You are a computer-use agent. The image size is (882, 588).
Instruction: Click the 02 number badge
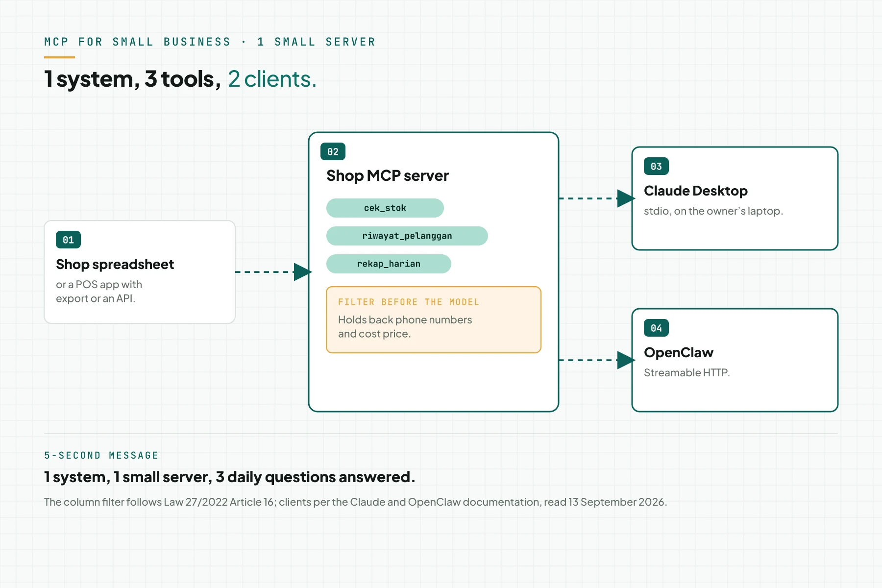point(333,151)
